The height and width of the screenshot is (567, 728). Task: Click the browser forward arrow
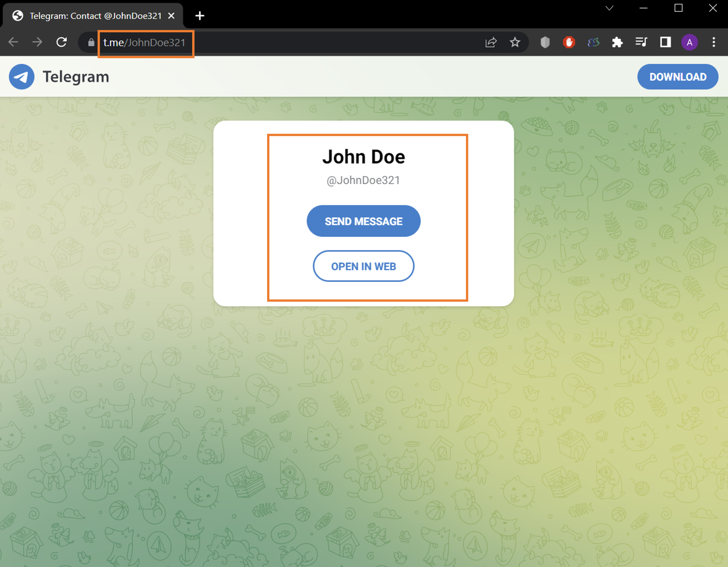(x=37, y=42)
